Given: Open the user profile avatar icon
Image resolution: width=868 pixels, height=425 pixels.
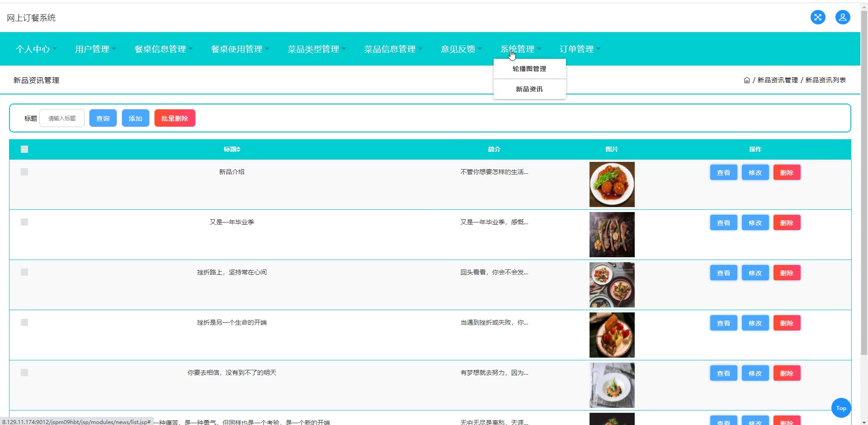Looking at the screenshot, I should pyautogui.click(x=843, y=18).
